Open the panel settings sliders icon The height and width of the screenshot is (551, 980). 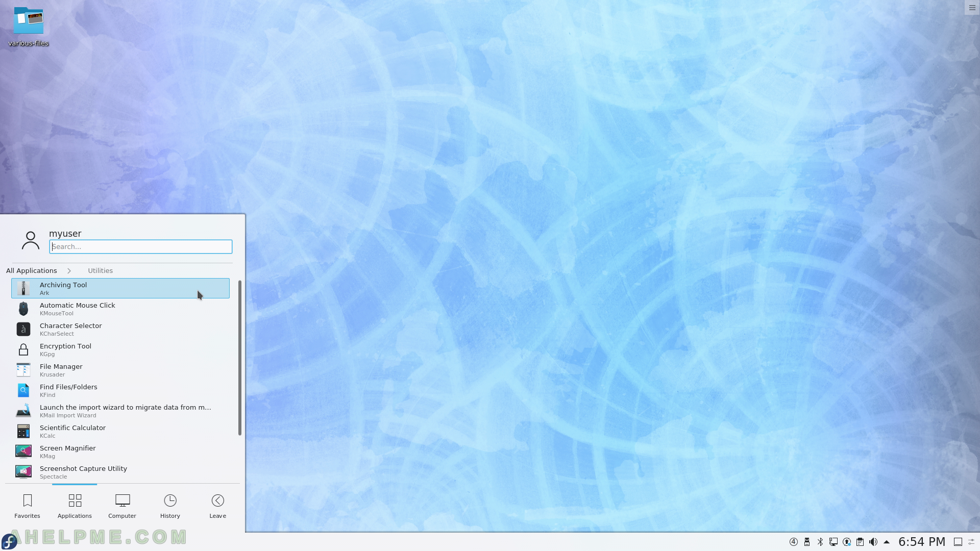[x=971, y=542]
